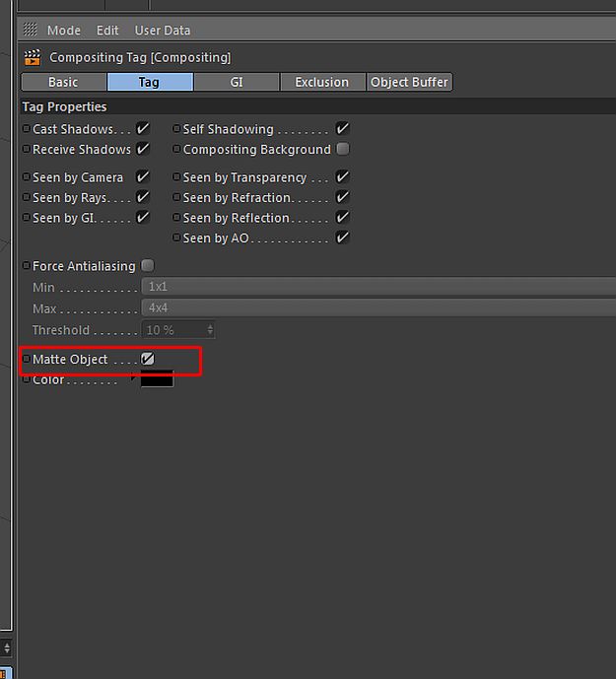Click the up-down arrows at bottom-left edge

tap(7, 647)
